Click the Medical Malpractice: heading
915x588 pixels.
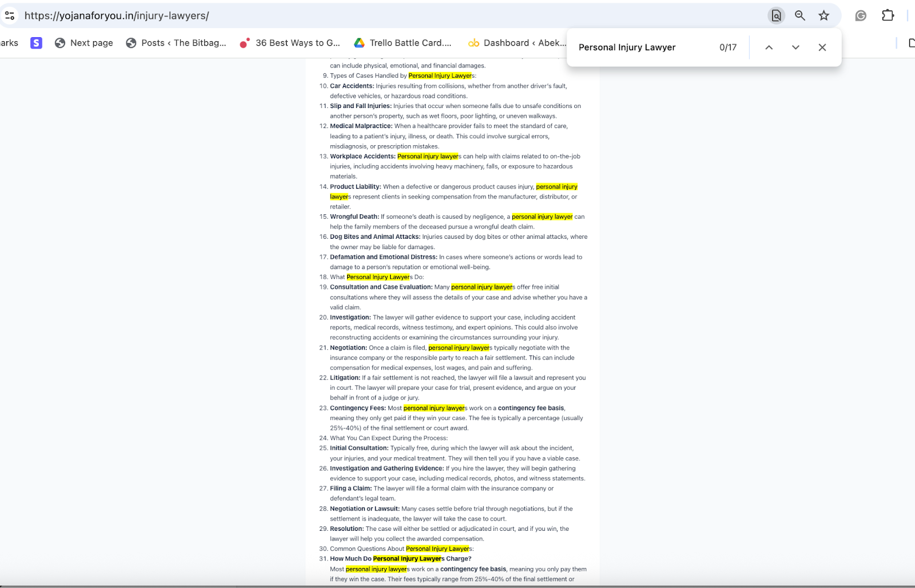(x=361, y=126)
